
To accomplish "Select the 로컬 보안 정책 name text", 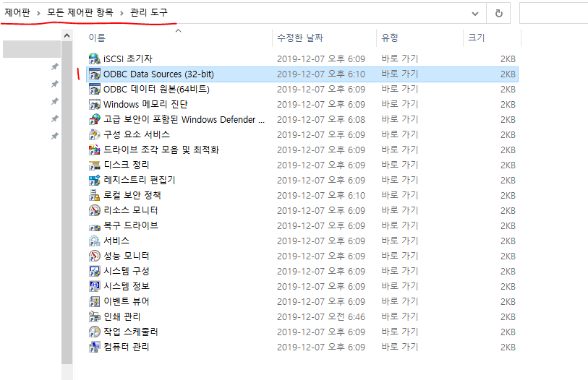I will click(x=132, y=195).
